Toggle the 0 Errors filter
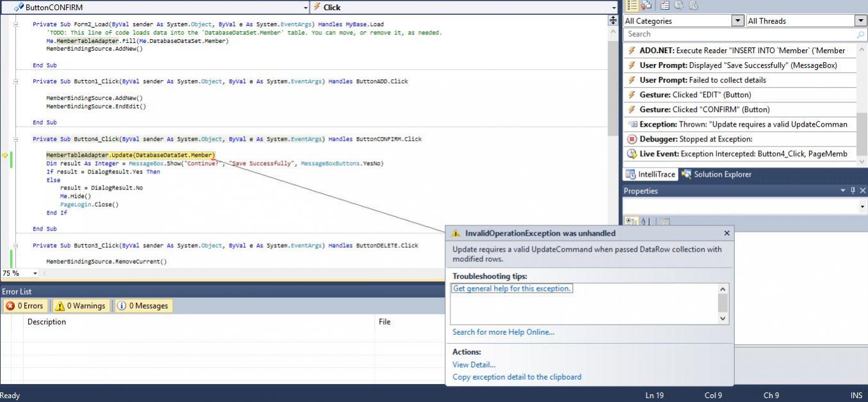 tap(24, 306)
